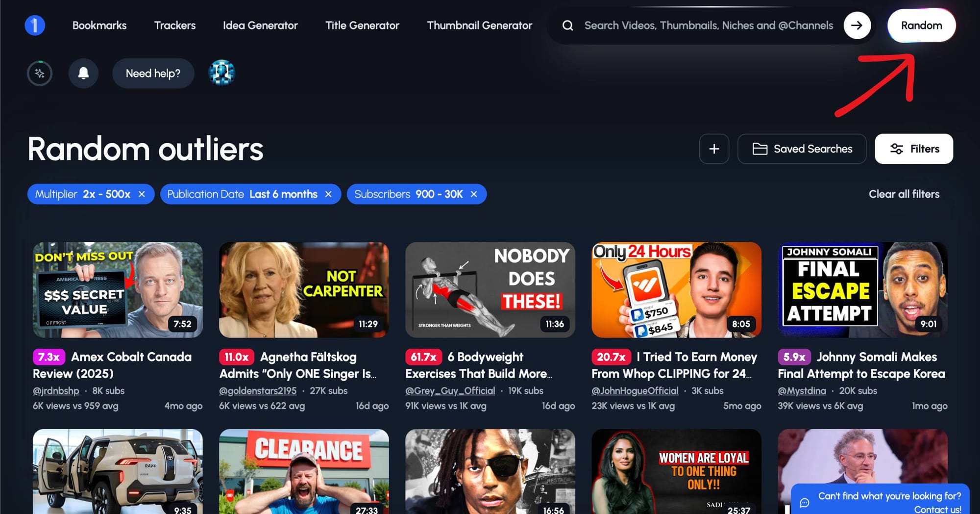Click the plus add button

[x=714, y=149]
